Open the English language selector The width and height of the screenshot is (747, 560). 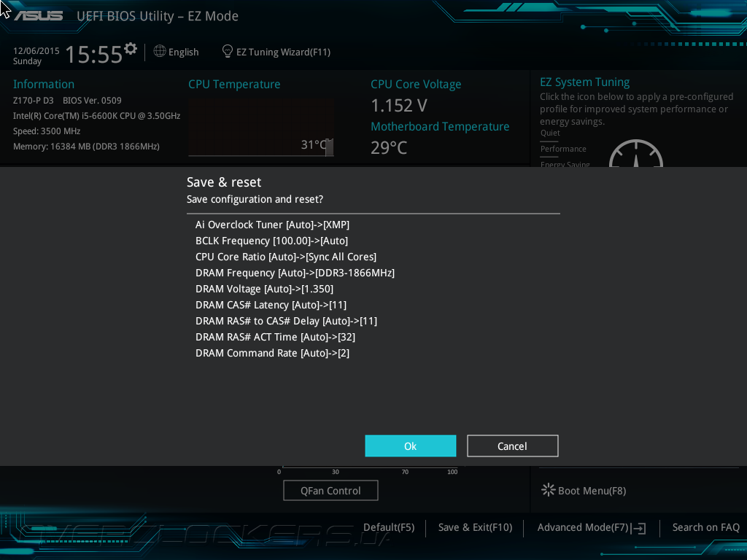pyautogui.click(x=183, y=52)
